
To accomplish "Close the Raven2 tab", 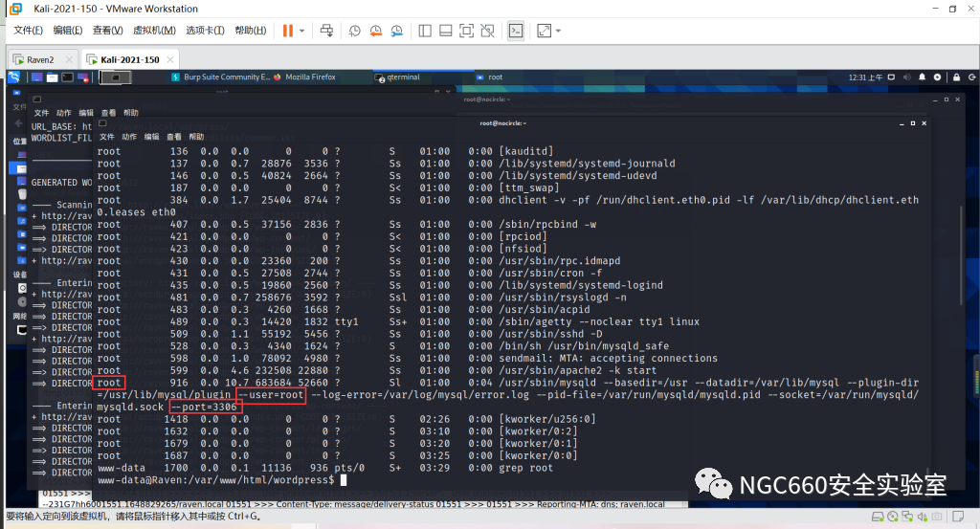I will 69,60.
